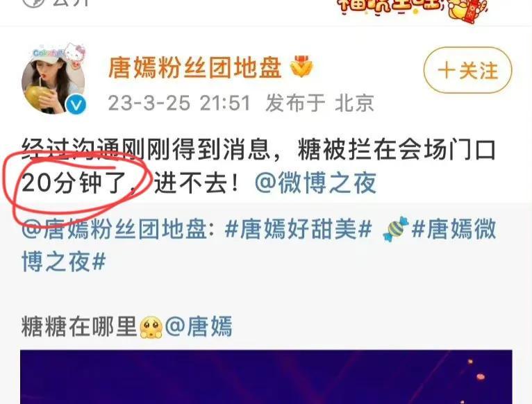Click the gold membership crown badge
Viewport: 532px width, 404px height.
click(301, 67)
